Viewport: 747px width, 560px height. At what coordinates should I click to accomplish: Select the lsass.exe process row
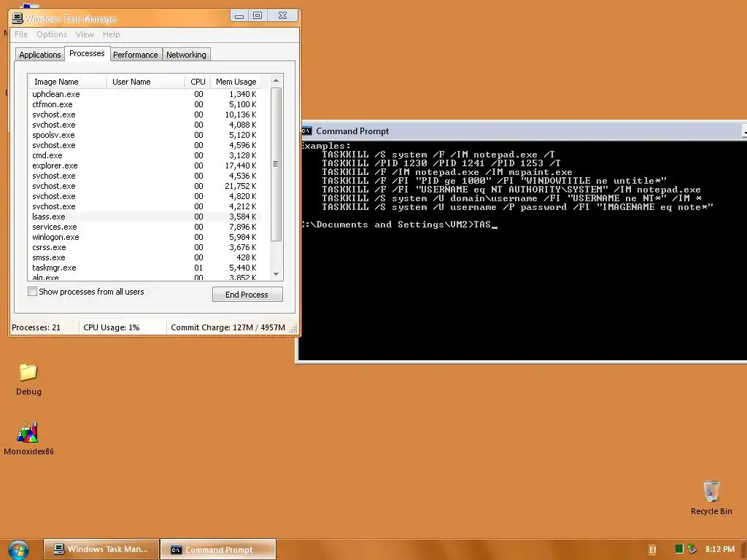click(145, 217)
